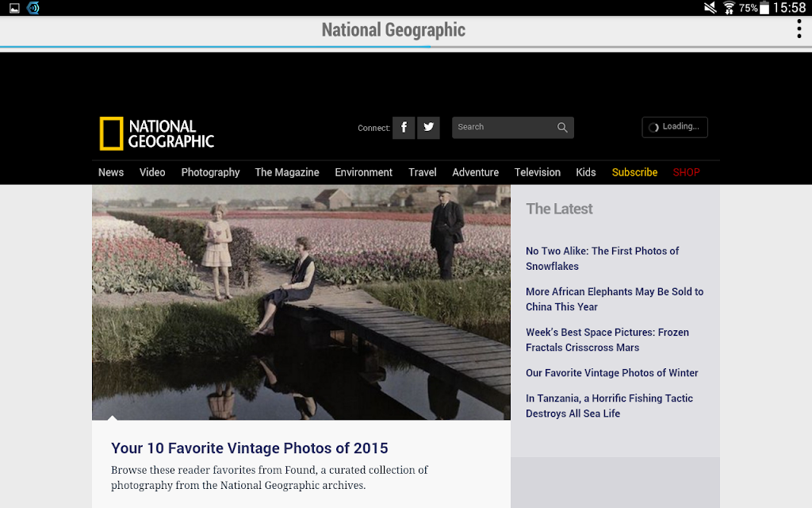The image size is (812, 508).
Task: Select the Subscribe link in navigation
Action: (x=634, y=172)
